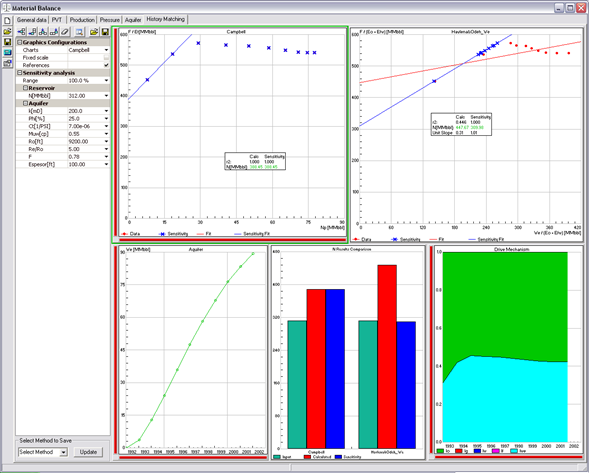Click the open folder icon in chart toolbar

(94, 32)
